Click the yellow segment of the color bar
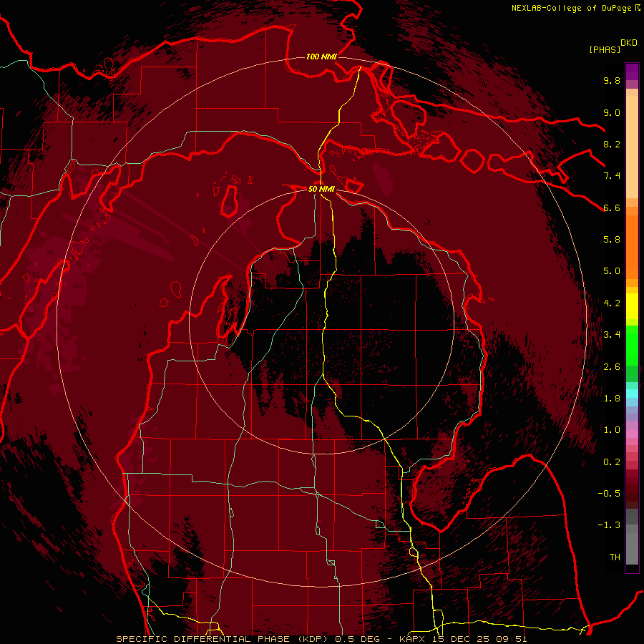The width and height of the screenshot is (644, 644). [632, 306]
